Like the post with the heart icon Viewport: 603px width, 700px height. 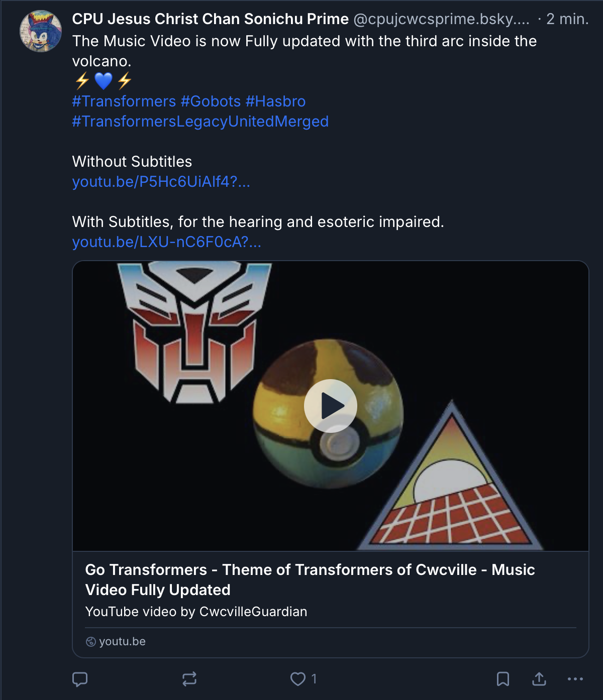click(x=298, y=679)
